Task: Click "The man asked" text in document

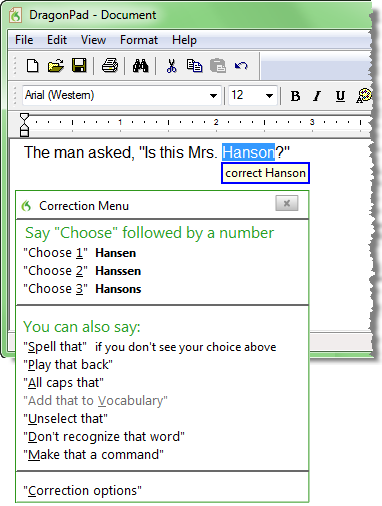Action: tap(79, 152)
